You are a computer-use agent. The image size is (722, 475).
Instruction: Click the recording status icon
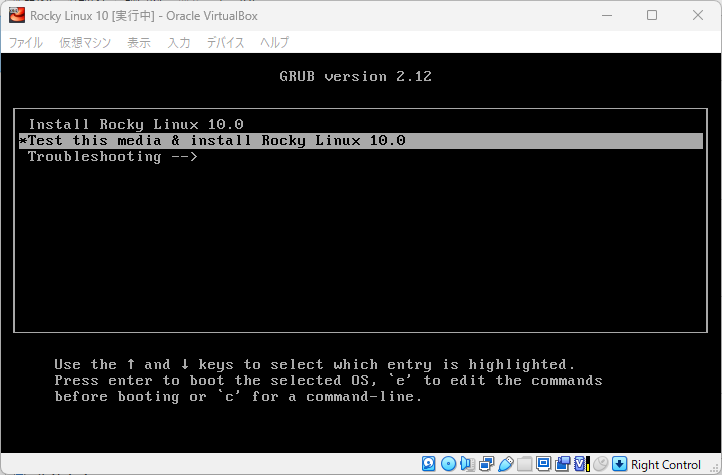click(x=562, y=464)
